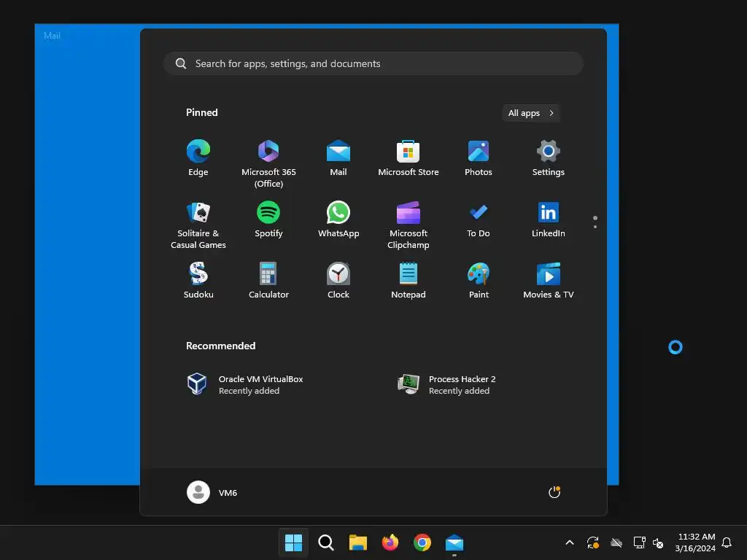Viewport: 747px width, 560px height.
Task: Open File Explorer from taskbar
Action: [x=357, y=542]
